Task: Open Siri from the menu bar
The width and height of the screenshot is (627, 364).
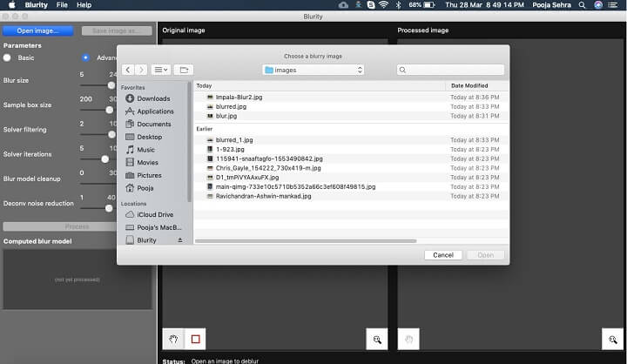Action: [598, 5]
